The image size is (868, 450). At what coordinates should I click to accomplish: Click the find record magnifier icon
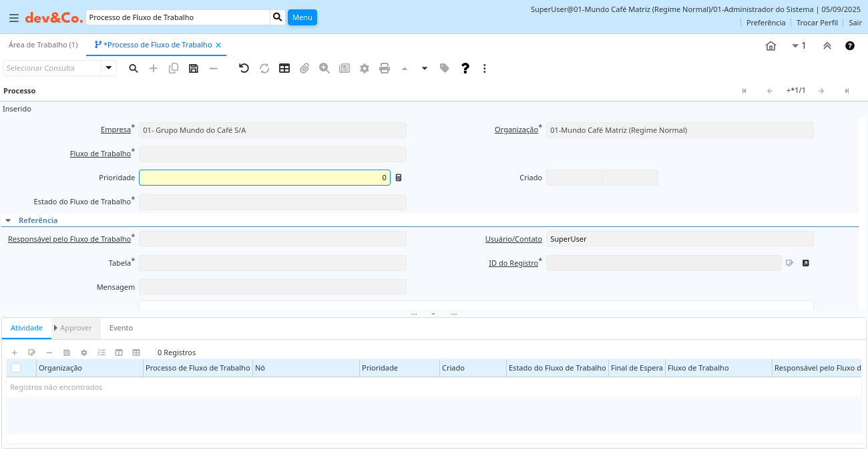[x=134, y=68]
